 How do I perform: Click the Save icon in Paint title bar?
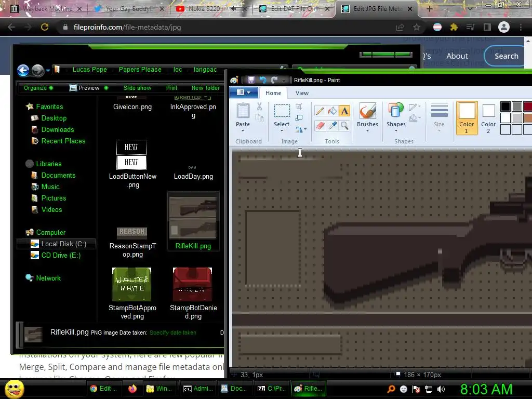(251, 80)
